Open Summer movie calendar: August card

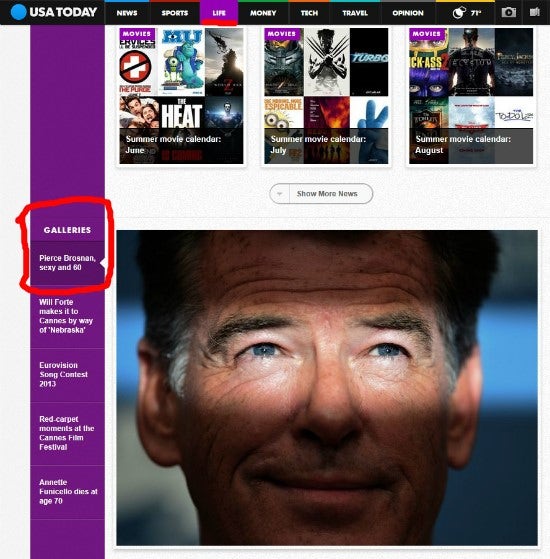(471, 96)
